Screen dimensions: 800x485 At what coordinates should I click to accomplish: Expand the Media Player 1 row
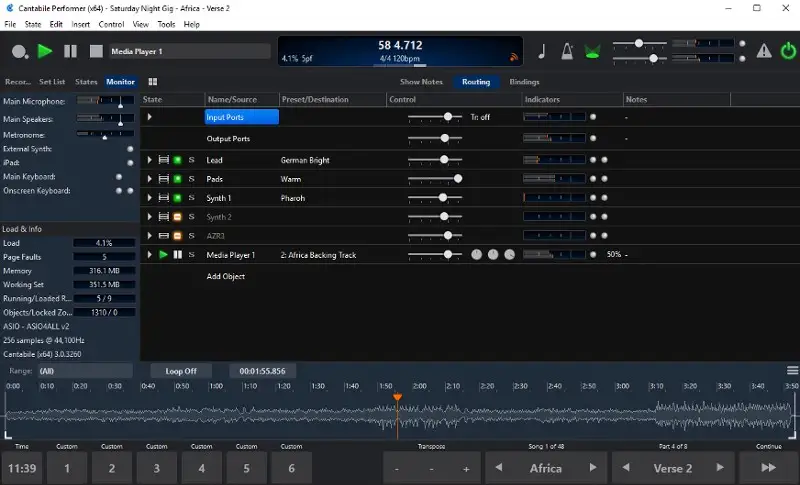[149, 255]
